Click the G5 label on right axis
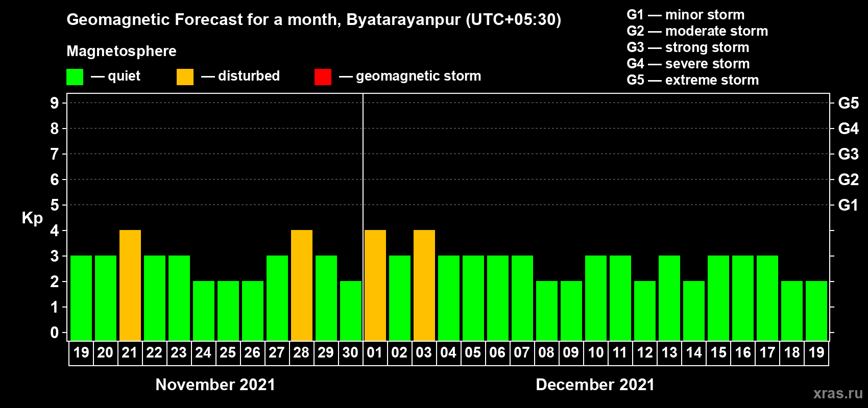This screenshot has height=408, width=868. pos(849,103)
